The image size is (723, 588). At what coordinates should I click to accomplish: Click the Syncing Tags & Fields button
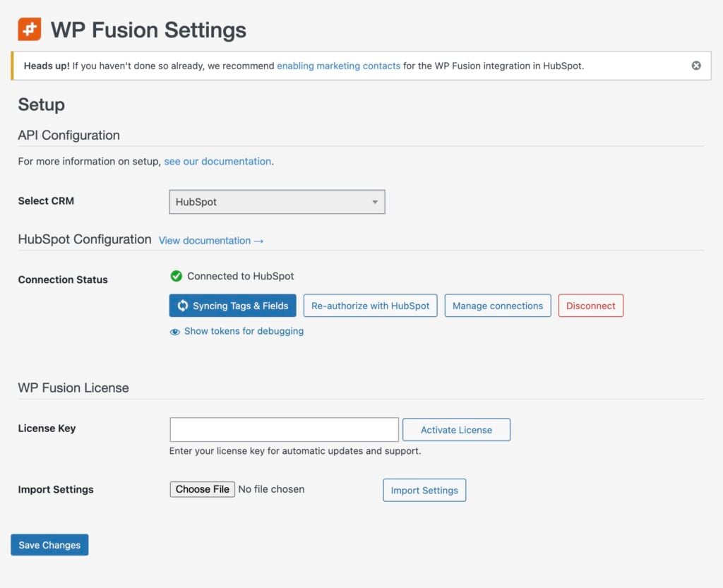(233, 306)
